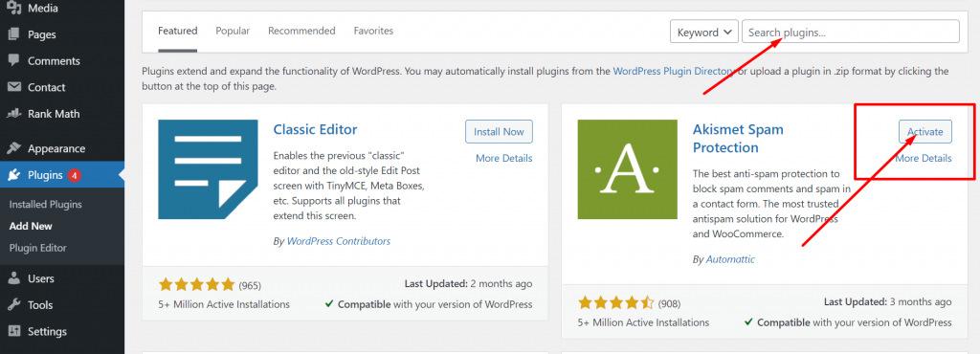Open the Keyword search type dropdown

click(703, 32)
